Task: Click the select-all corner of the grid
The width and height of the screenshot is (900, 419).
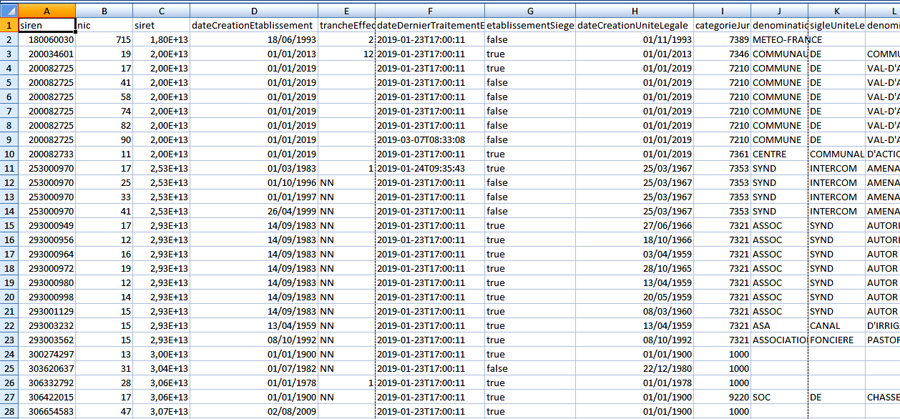Action: coord(10,7)
